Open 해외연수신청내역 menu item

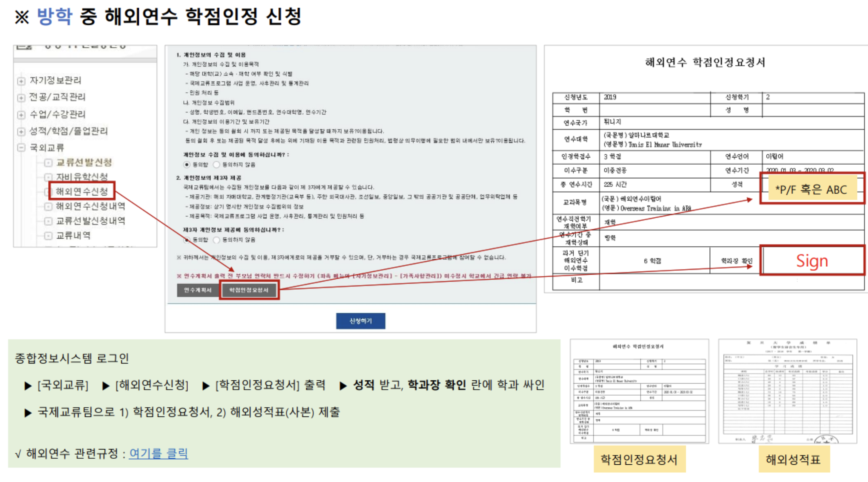point(90,206)
